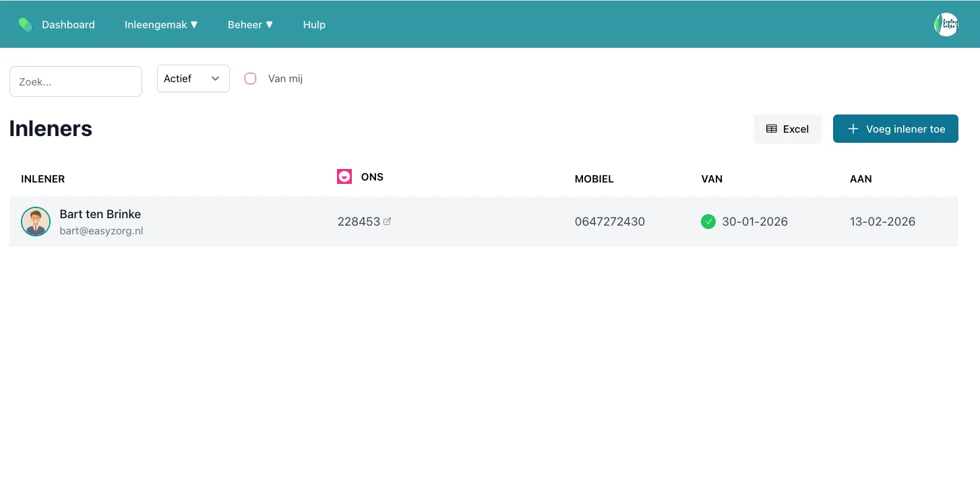Click the Van date 30-01-2026
Image resolution: width=980 pixels, height=495 pixels.
tap(755, 222)
